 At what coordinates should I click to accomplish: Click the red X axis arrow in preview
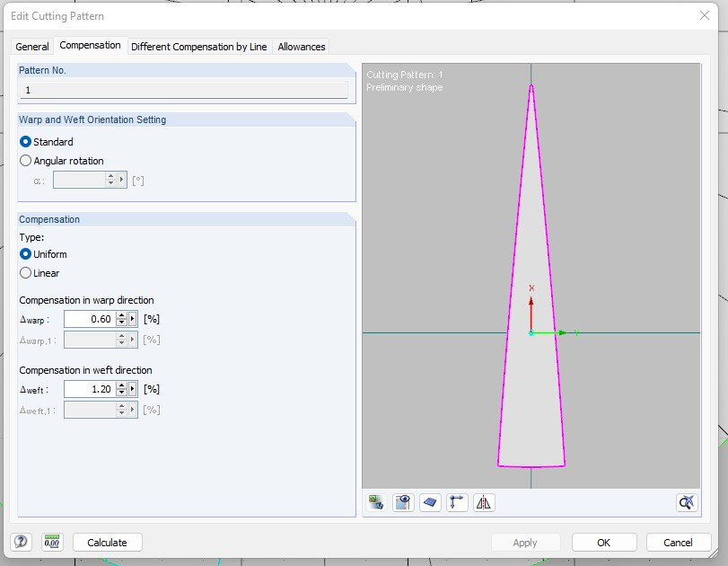tap(531, 314)
